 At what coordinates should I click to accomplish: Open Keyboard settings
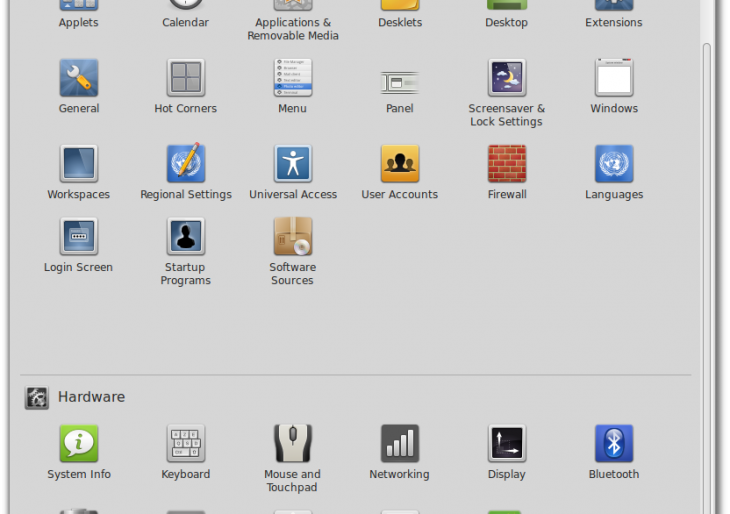pyautogui.click(x=185, y=453)
